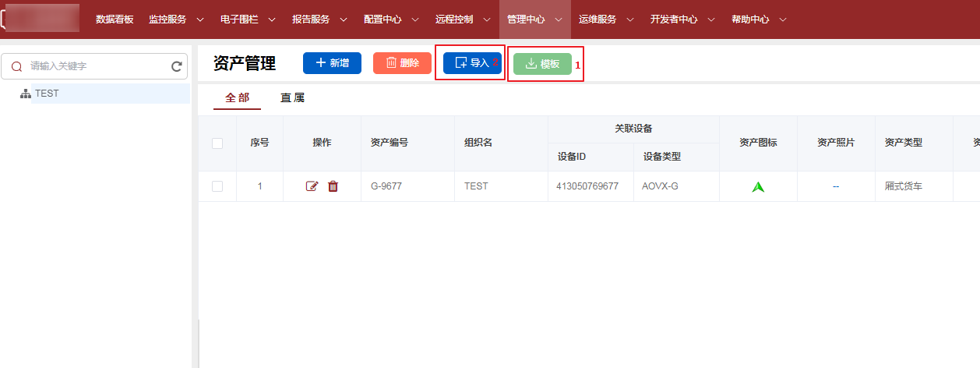The height and width of the screenshot is (368, 980).
Task: Click the edit pencil icon in row 1
Action: [312, 186]
